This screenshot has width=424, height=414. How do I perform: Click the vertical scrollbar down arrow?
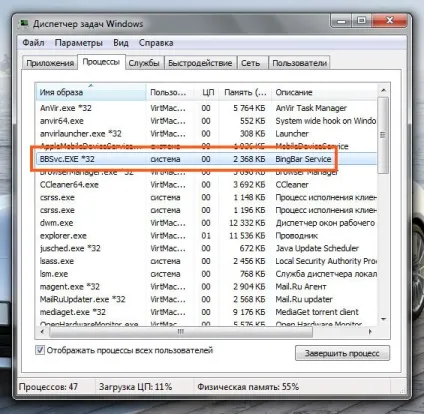(383, 319)
